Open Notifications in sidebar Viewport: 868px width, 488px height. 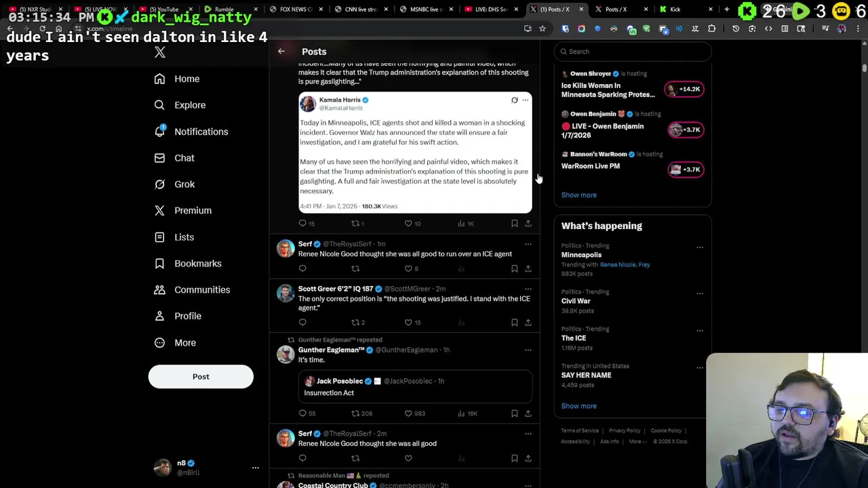pos(191,131)
